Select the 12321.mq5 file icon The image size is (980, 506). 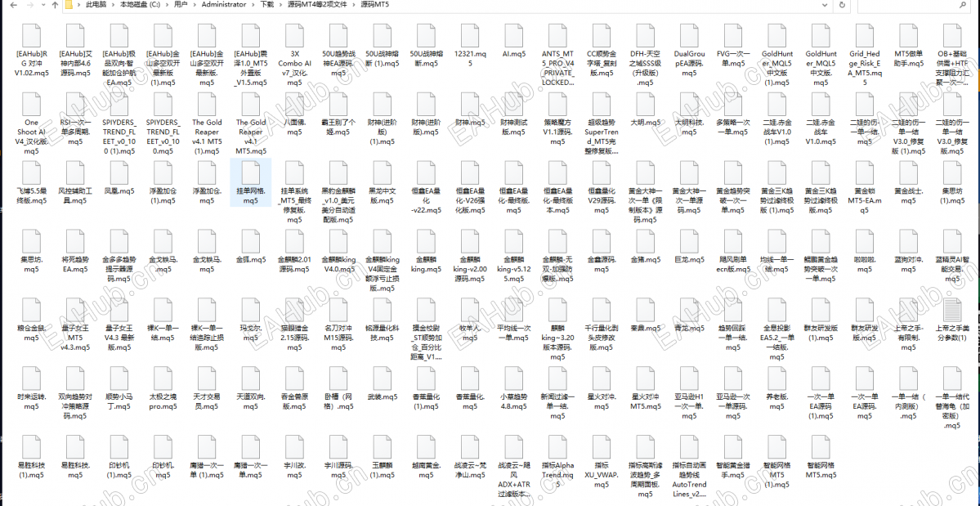470,36
